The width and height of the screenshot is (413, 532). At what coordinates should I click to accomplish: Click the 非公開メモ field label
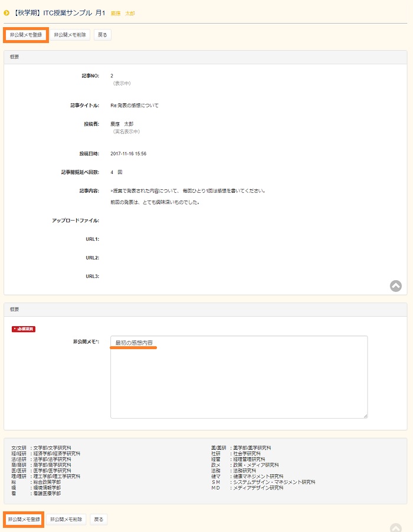click(x=86, y=341)
